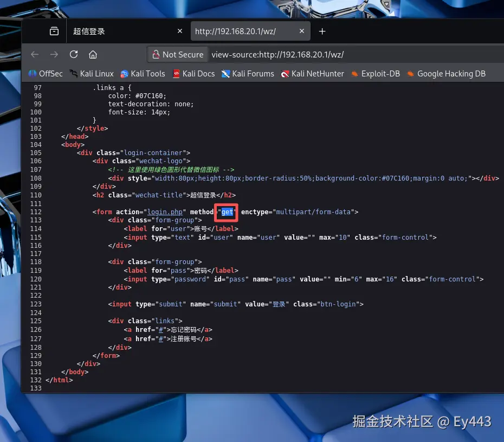Click the opening <body> tag
The image size is (504, 442).
pos(73,144)
